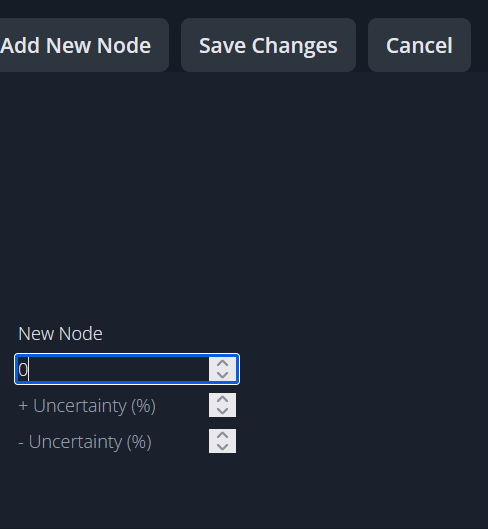
Task: Click the empty area right of the New Node field
Action: (363, 369)
